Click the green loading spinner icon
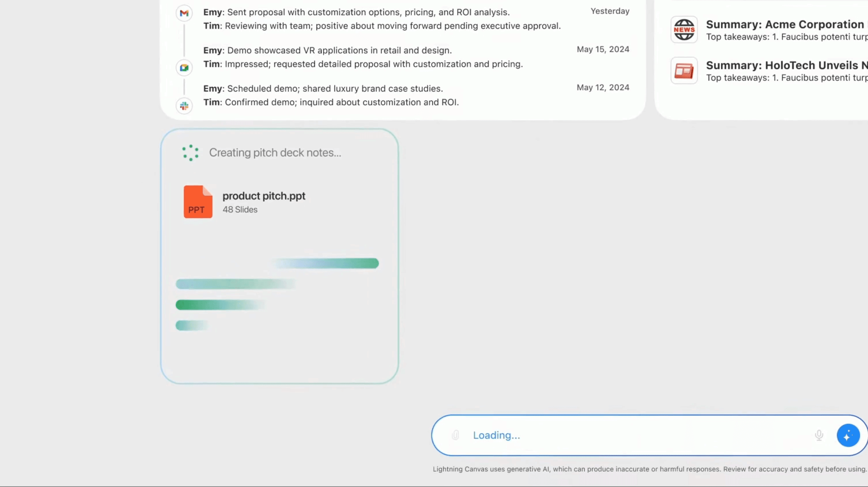 (x=190, y=152)
